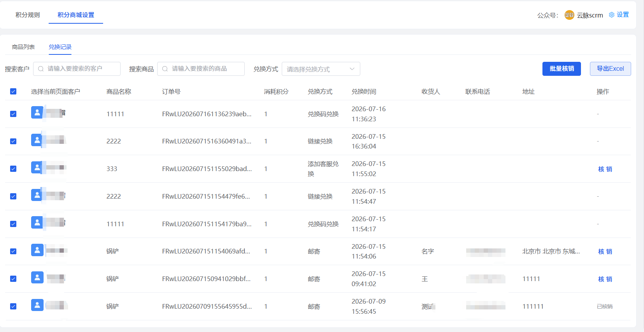Click the 收货人 column header

click(x=431, y=91)
